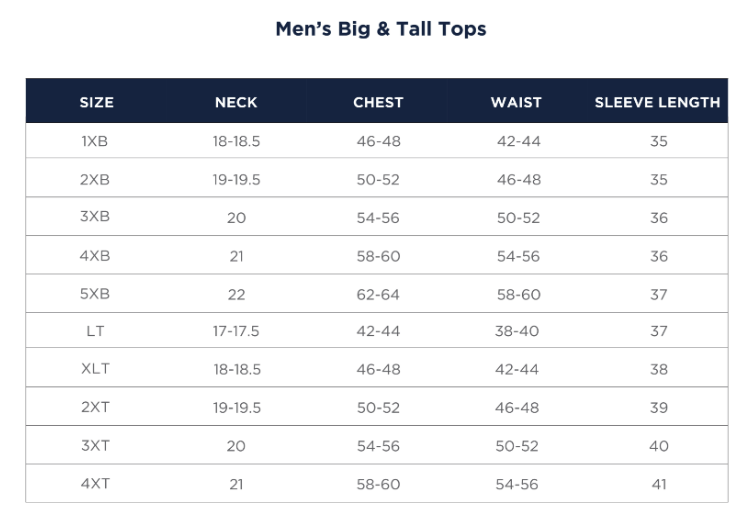Select the 5XB size row label
The image size is (754, 526).
(95, 294)
